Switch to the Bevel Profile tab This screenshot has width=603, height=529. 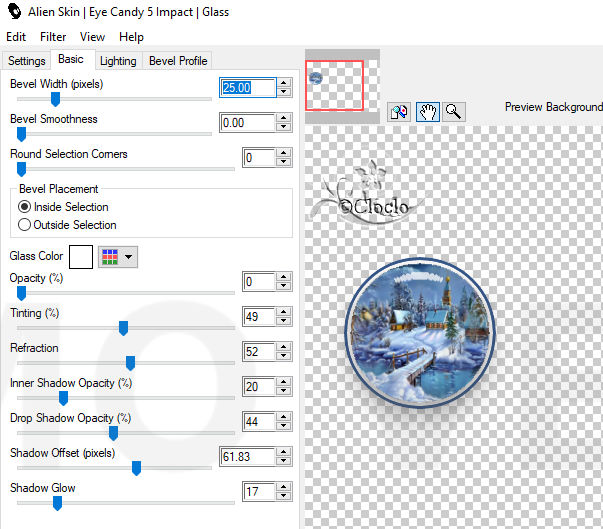[178, 61]
